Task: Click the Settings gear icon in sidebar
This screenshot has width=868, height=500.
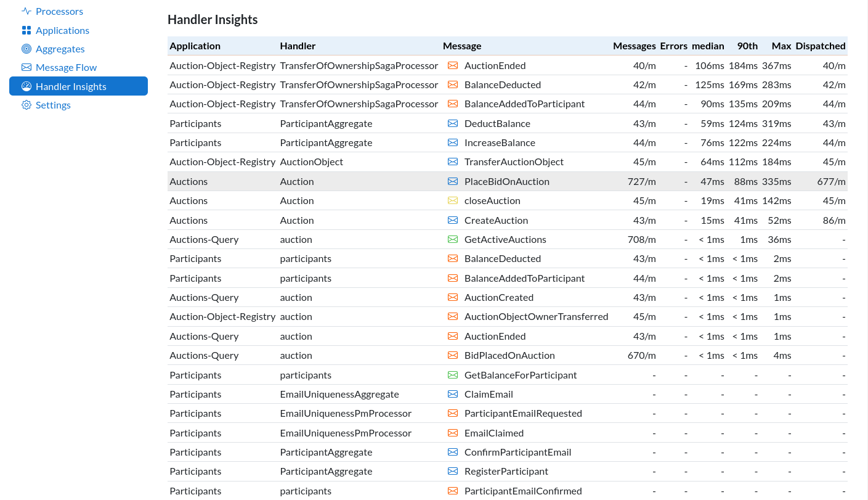Action: coord(26,105)
